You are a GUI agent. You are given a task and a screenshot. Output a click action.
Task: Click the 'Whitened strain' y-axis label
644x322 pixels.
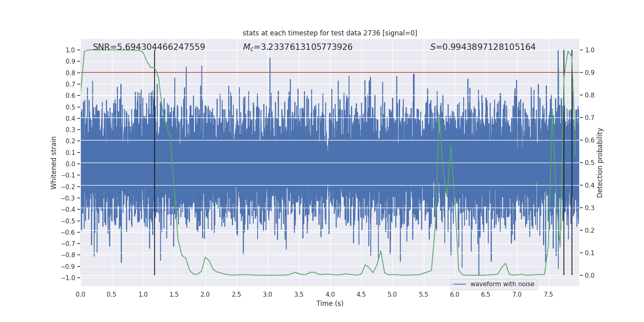[54, 163]
